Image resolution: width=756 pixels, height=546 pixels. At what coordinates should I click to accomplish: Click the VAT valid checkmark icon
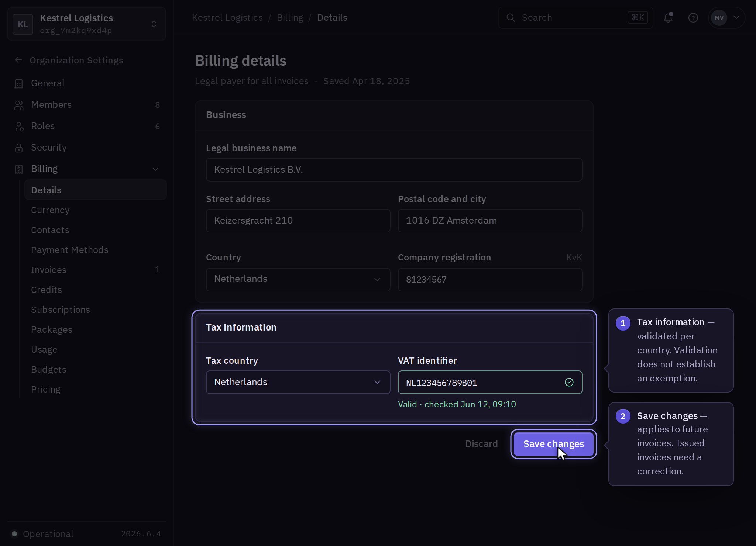click(x=569, y=382)
